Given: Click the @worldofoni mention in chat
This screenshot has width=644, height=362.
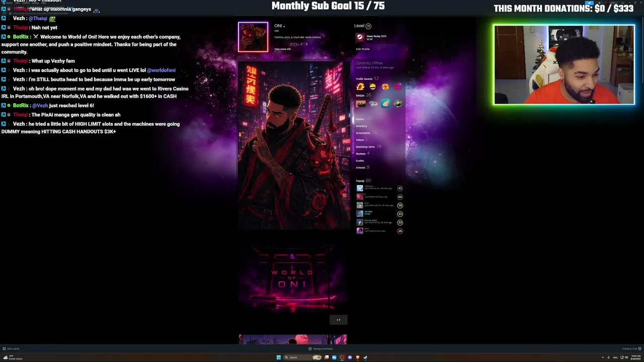Looking at the screenshot, I should (162, 70).
